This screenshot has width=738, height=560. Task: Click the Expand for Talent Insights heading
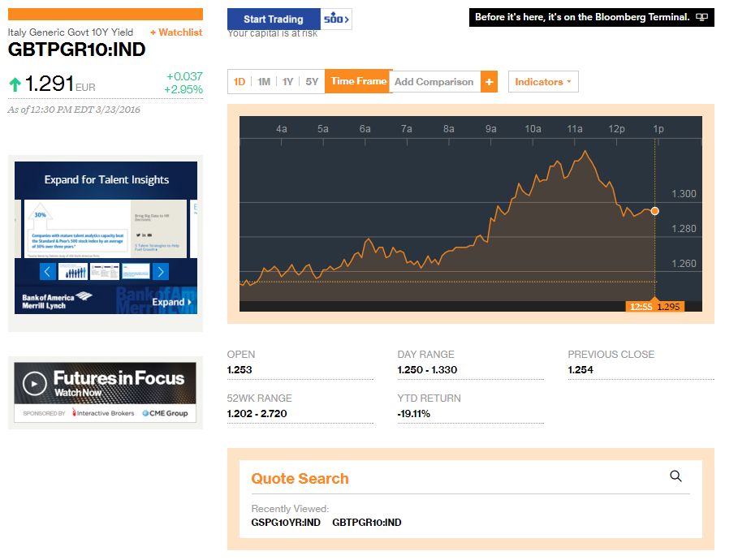pyautogui.click(x=106, y=179)
